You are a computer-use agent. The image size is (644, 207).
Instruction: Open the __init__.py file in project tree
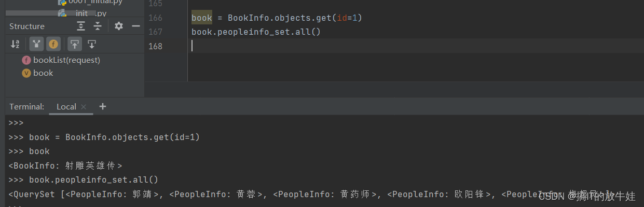click(x=91, y=13)
